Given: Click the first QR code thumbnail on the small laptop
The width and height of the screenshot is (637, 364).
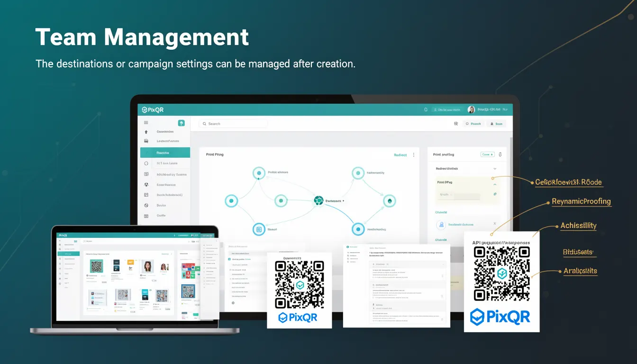Looking at the screenshot, I should tap(96, 266).
